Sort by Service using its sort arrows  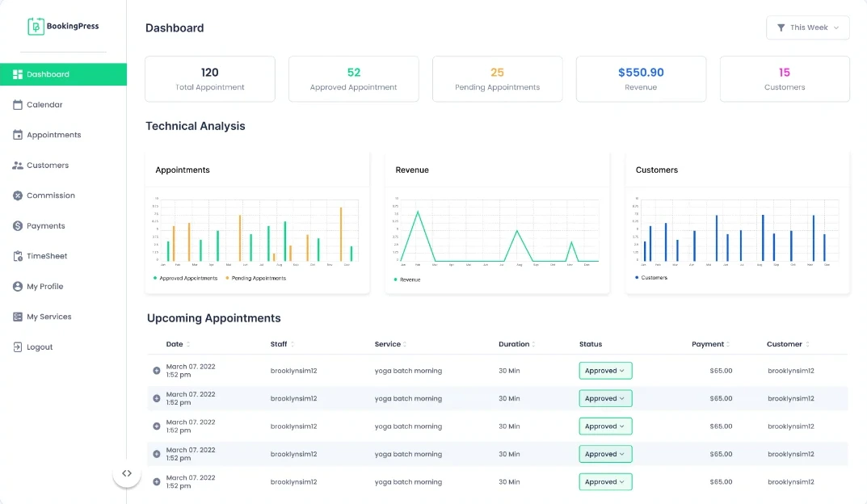coord(405,344)
